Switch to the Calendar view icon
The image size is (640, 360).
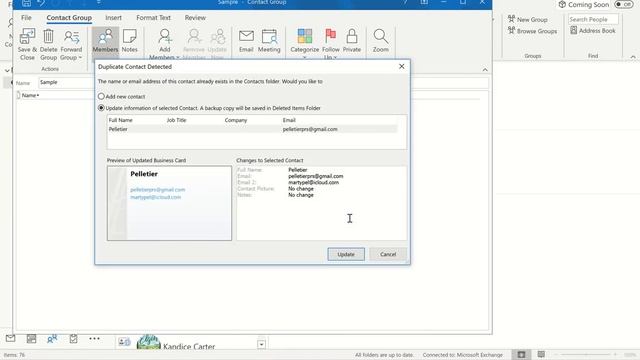click(x=31, y=338)
